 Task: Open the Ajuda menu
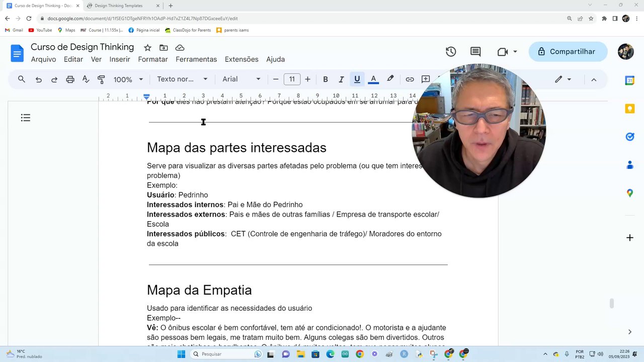(x=275, y=59)
